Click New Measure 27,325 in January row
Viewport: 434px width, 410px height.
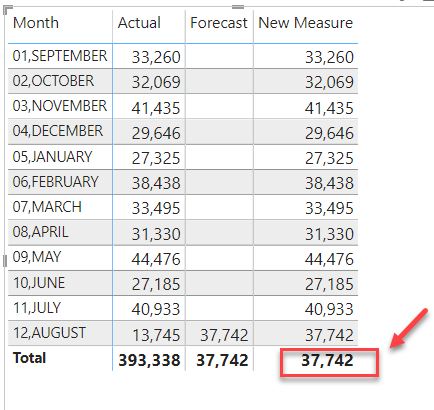click(329, 158)
